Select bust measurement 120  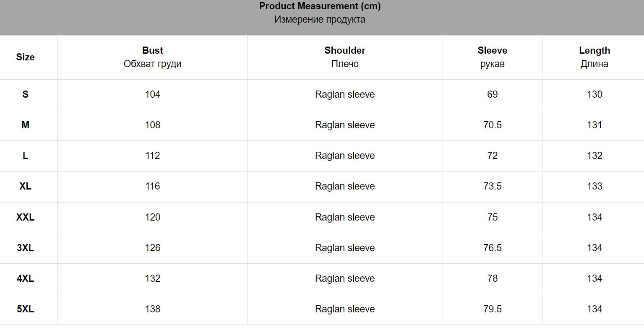152,218
